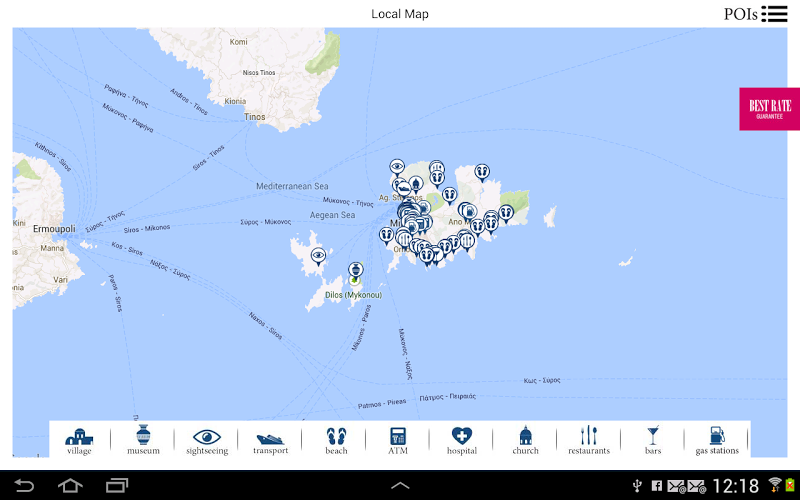This screenshot has width=800, height=500.
Task: Tap the beach marker next to the lake
Action: coord(449,195)
